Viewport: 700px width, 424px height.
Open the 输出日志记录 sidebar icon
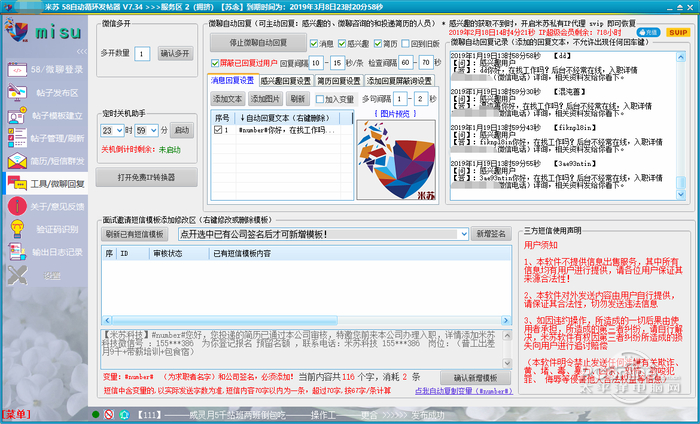pos(17,252)
